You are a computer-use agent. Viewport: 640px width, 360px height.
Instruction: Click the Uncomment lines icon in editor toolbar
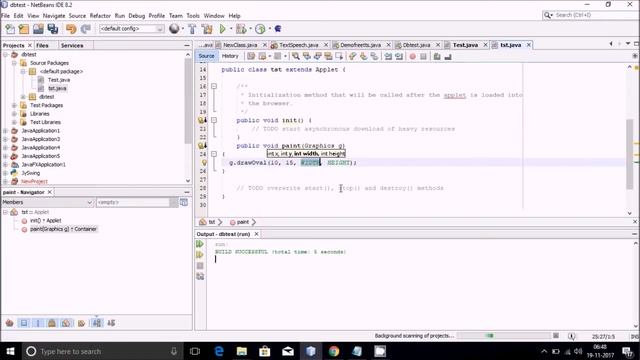(448, 56)
